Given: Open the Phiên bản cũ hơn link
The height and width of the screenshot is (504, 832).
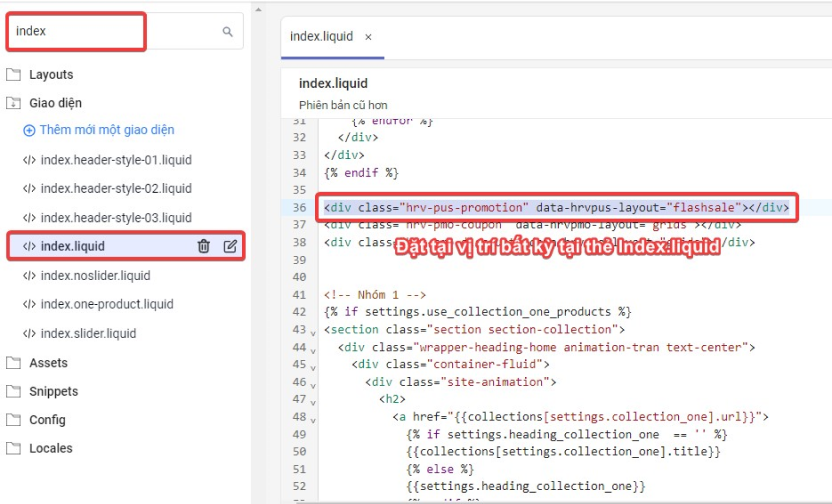Looking at the screenshot, I should pyautogui.click(x=343, y=105).
